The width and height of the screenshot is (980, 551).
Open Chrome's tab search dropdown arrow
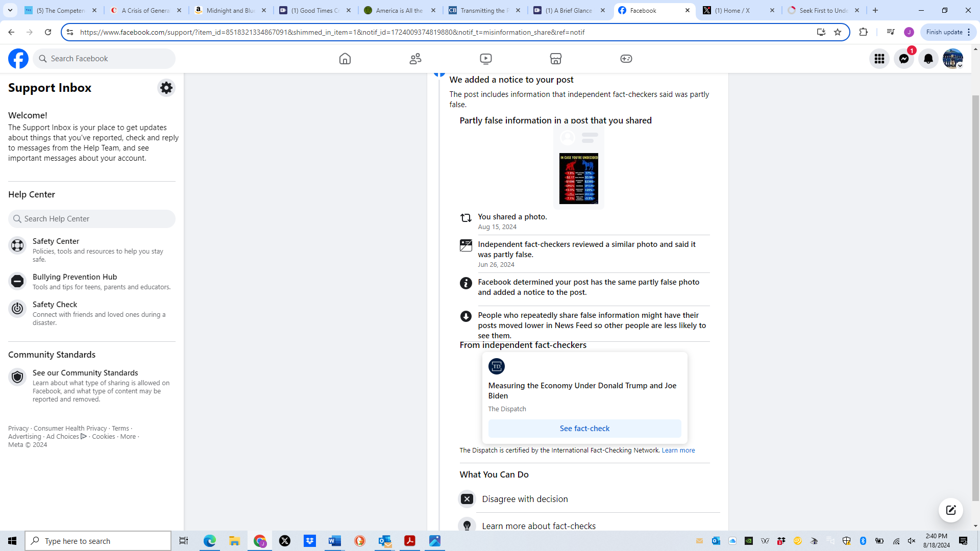10,10
